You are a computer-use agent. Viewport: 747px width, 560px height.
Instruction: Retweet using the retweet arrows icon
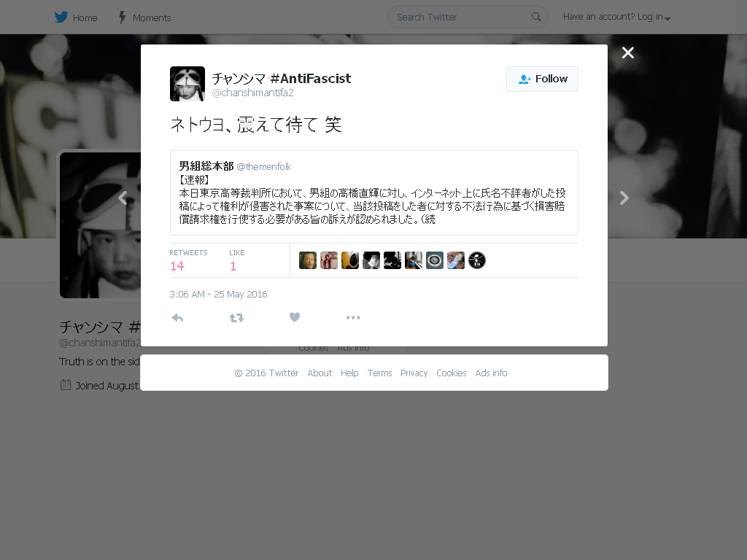[236, 318]
